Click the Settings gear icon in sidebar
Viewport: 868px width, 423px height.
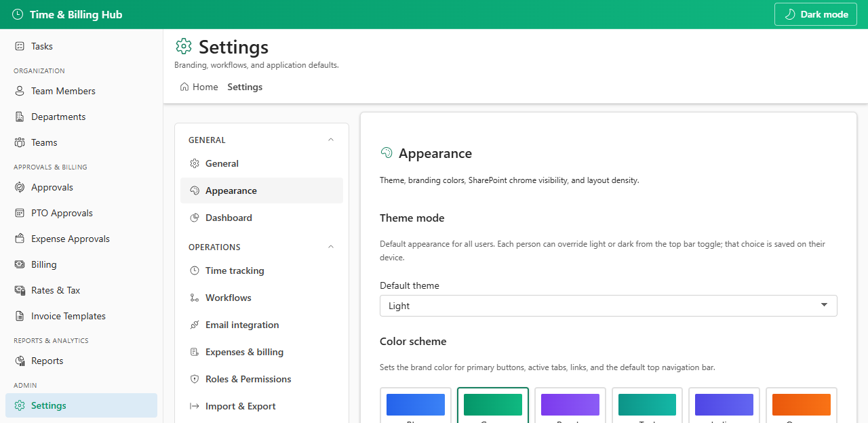point(20,405)
